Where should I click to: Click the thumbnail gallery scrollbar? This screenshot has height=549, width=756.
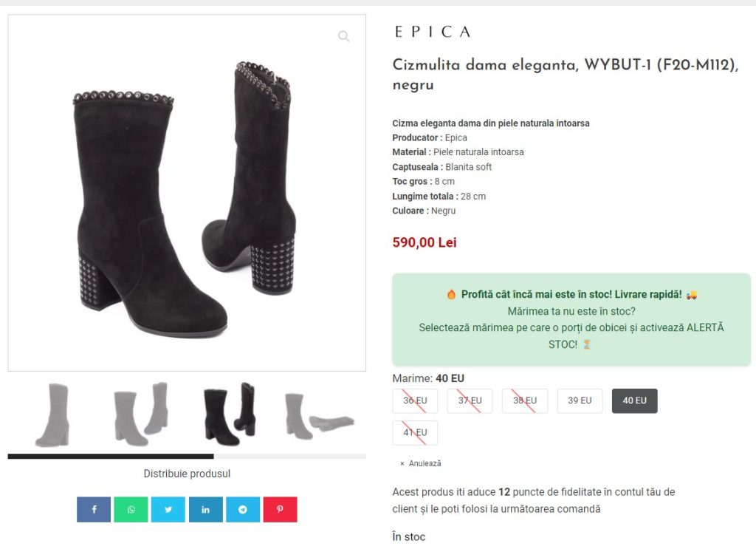[187, 457]
